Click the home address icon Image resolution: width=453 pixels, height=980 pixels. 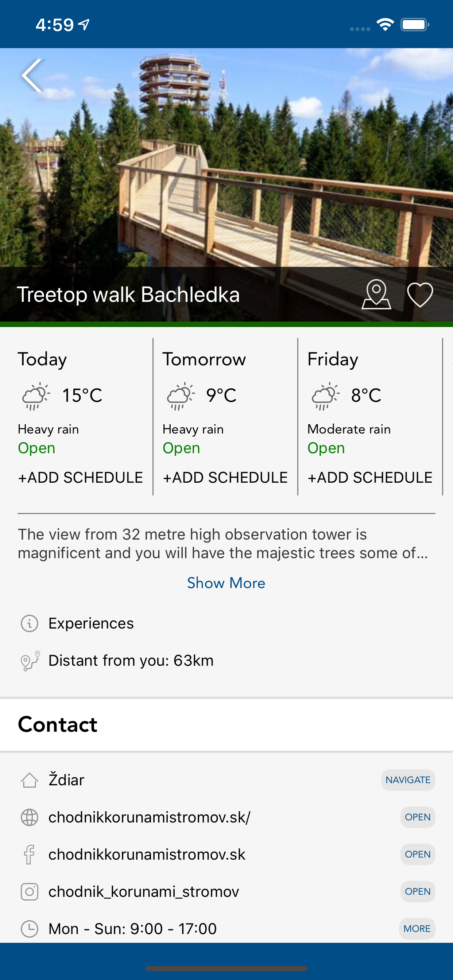tap(29, 780)
